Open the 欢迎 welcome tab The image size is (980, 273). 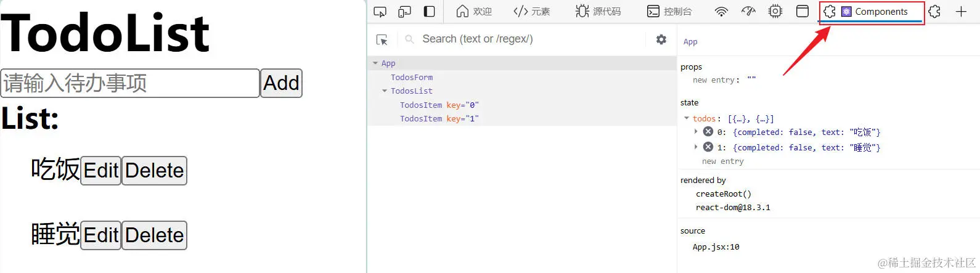[x=474, y=12]
